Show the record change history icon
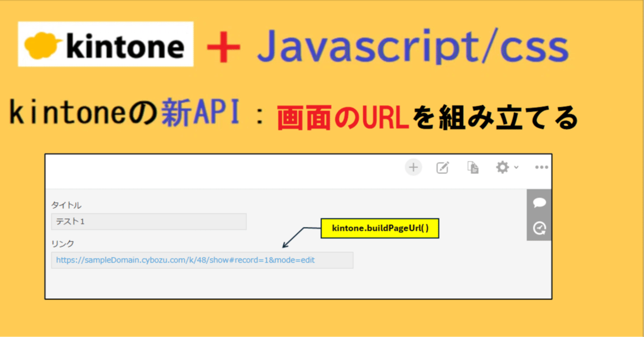This screenshot has width=644, height=337. (x=539, y=228)
